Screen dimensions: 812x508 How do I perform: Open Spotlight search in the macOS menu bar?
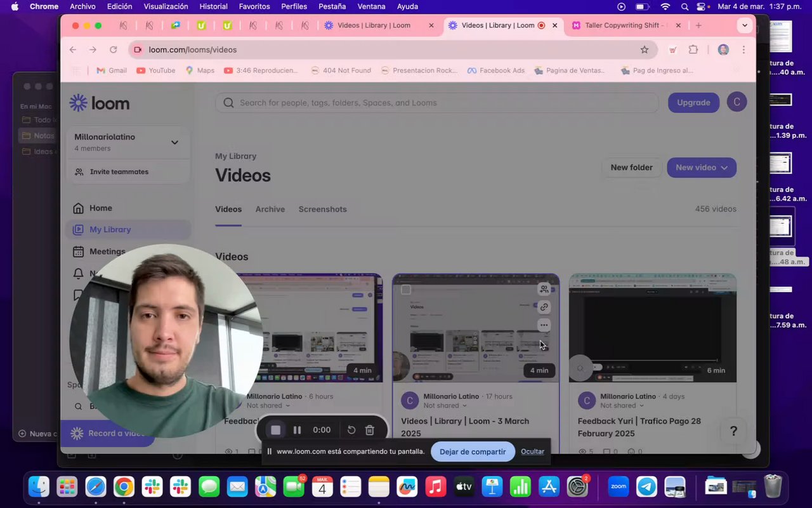(x=684, y=6)
